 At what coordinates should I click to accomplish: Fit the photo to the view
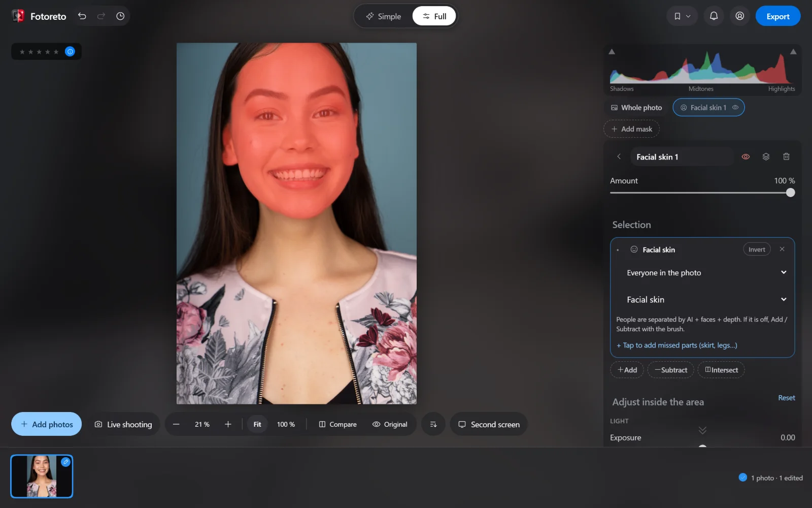(x=257, y=424)
